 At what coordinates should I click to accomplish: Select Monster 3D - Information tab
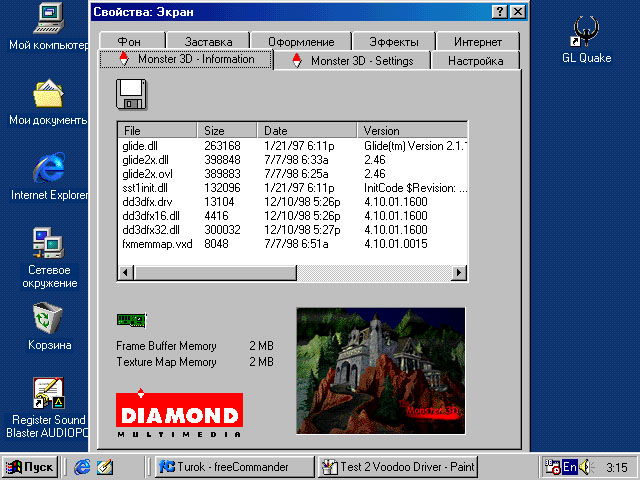pyautogui.click(x=187, y=59)
